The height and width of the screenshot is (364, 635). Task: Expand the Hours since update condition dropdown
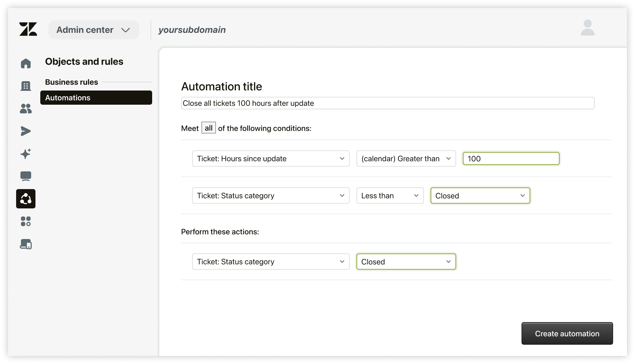270,158
